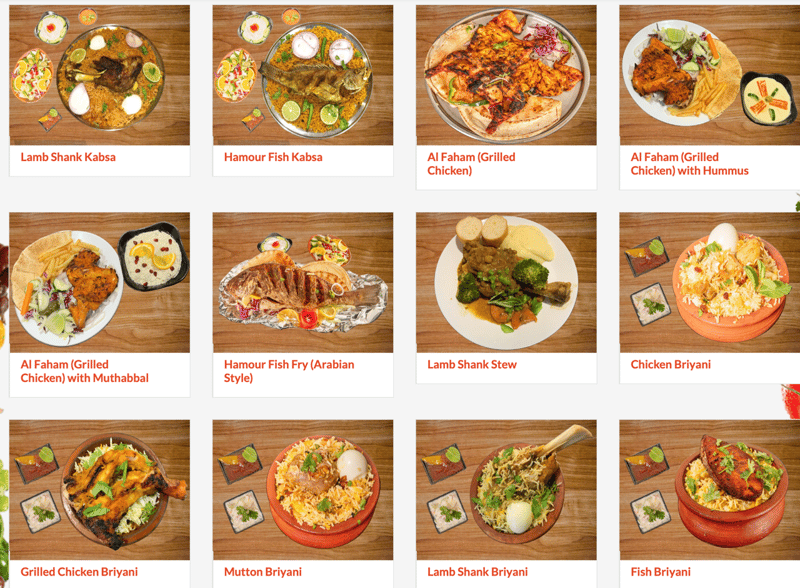Open the Mutton Briyani dish image
This screenshot has width=800, height=588.
[303, 490]
